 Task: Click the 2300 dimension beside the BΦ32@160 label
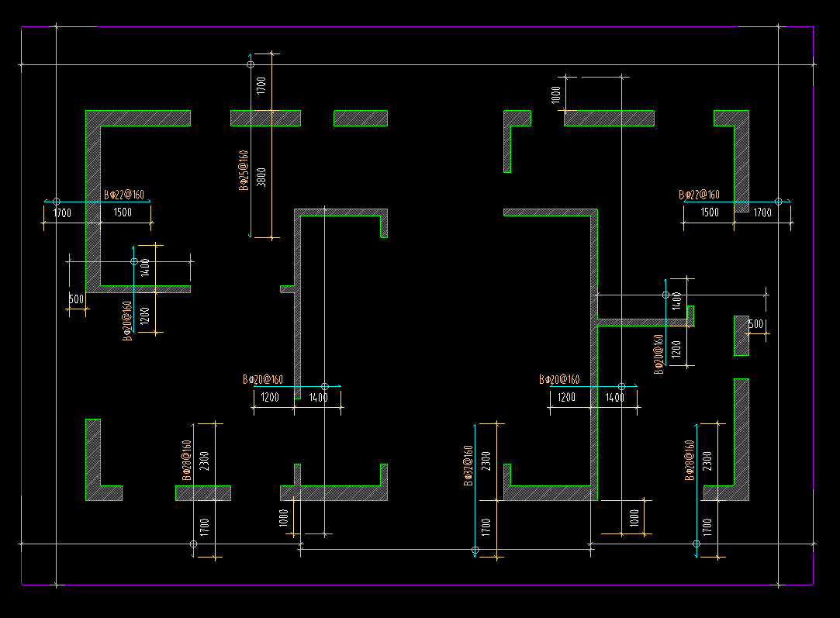click(486, 461)
